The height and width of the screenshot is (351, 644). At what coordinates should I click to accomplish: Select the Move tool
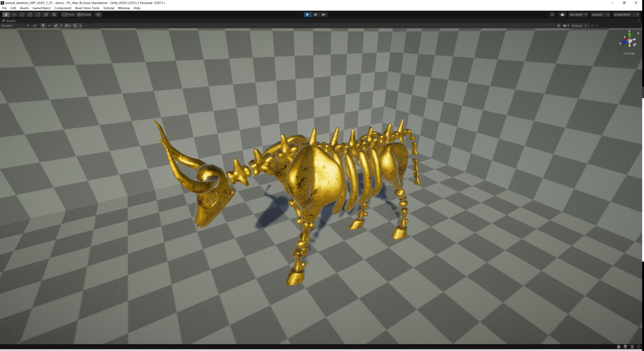tap(14, 14)
